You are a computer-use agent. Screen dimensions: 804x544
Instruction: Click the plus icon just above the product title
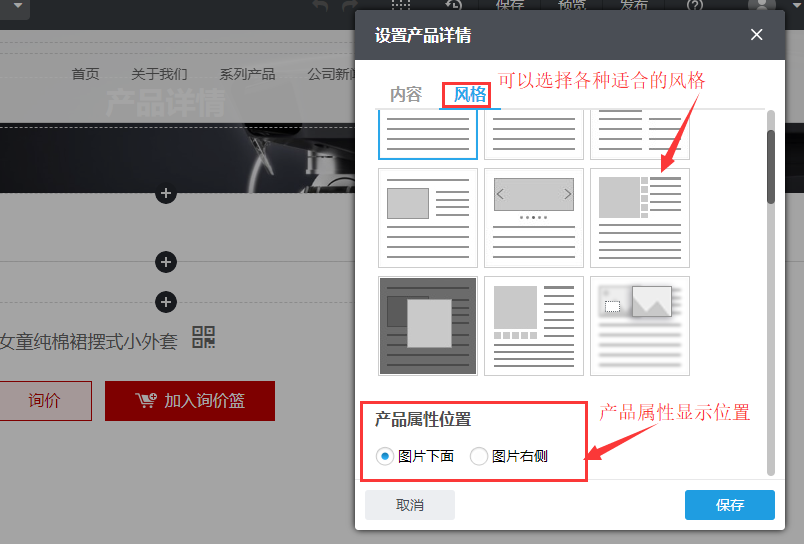pos(166,302)
